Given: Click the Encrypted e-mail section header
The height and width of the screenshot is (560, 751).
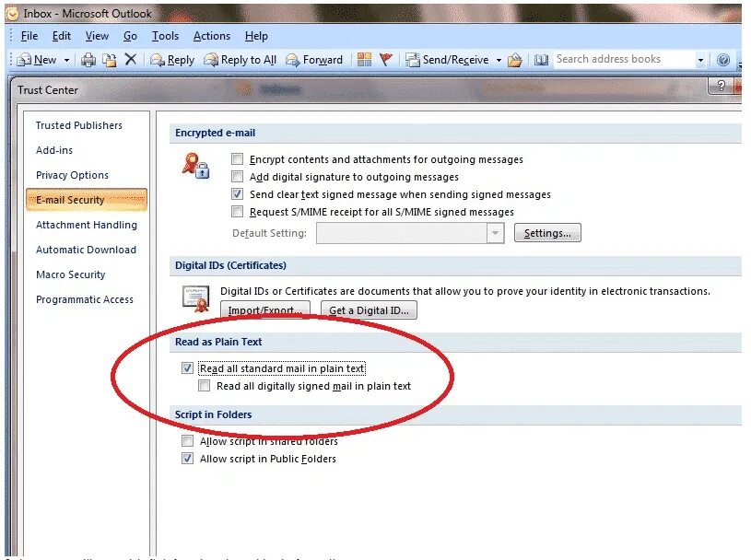Looking at the screenshot, I should click(x=215, y=133).
